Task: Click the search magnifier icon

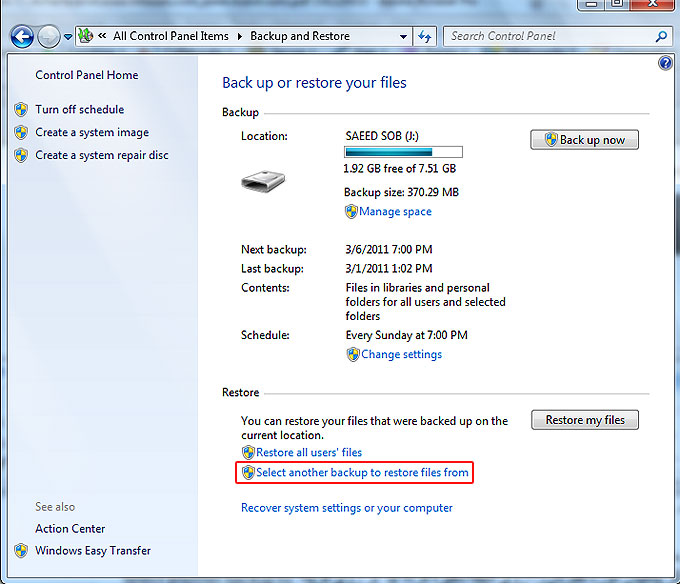Action: click(661, 36)
